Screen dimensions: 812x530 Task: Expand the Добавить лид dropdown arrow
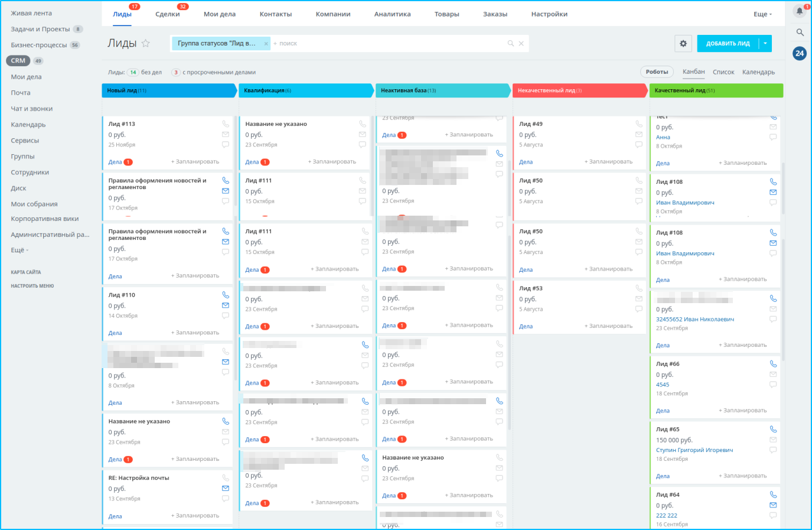click(x=765, y=43)
